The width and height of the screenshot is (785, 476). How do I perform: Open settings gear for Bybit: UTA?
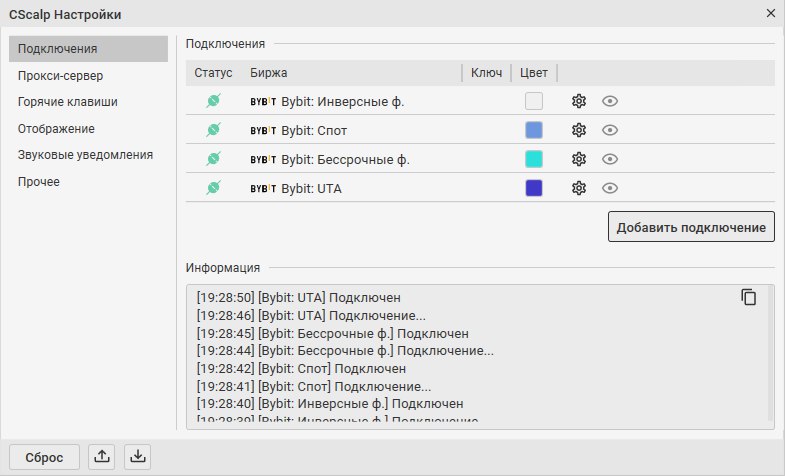(x=579, y=188)
